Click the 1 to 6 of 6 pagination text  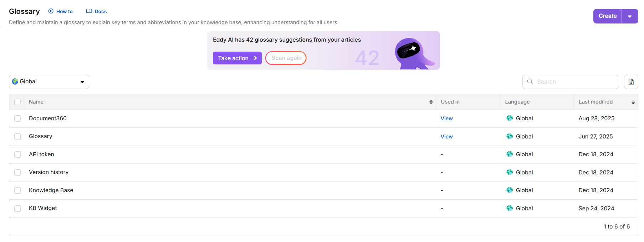pos(617,227)
